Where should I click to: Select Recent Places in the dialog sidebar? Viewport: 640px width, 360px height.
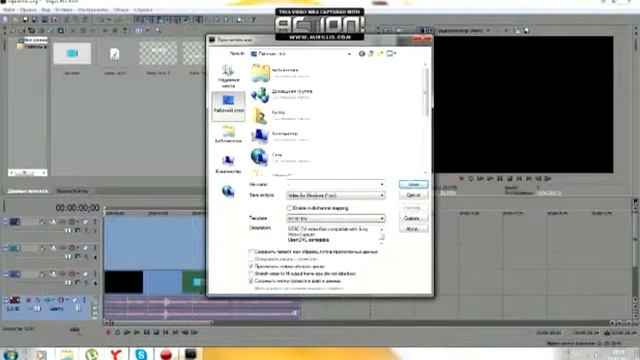(x=228, y=77)
